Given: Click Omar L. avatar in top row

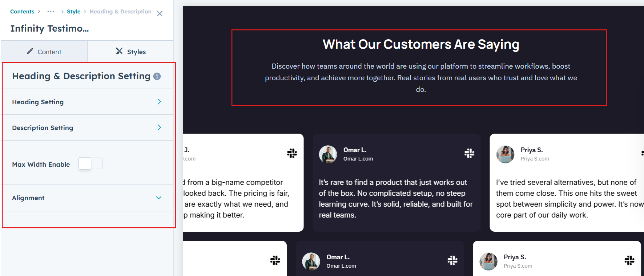Looking at the screenshot, I should (328, 154).
